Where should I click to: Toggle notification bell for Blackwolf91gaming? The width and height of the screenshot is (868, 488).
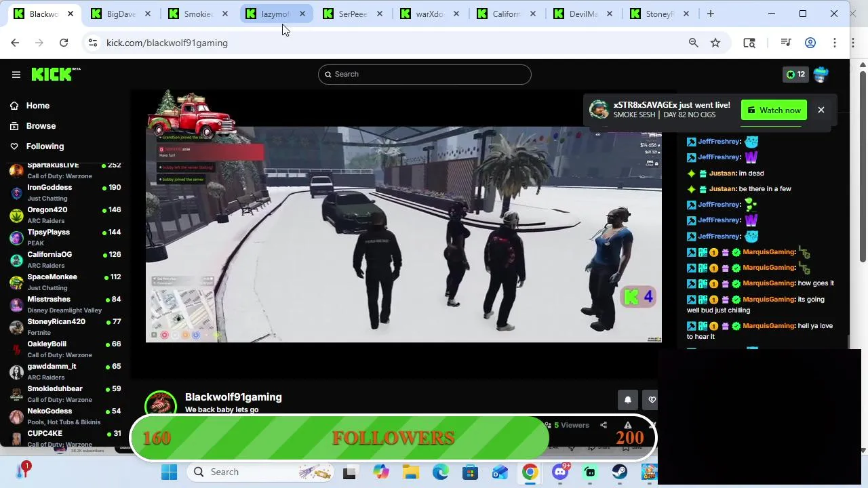[x=627, y=400]
